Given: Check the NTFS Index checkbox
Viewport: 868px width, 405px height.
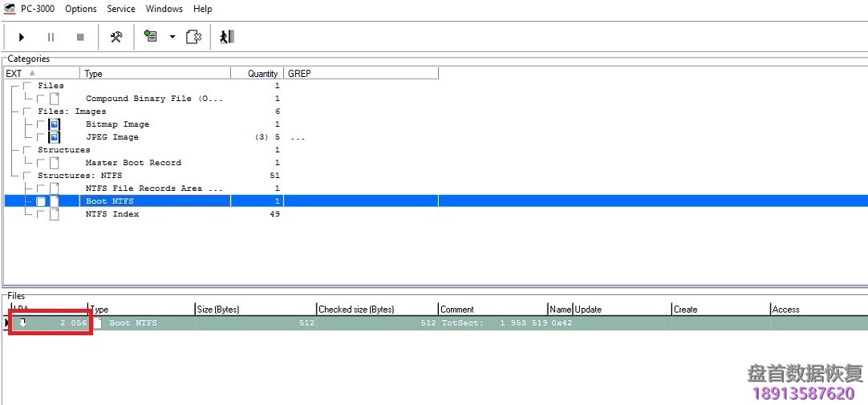Looking at the screenshot, I should coord(41,214).
